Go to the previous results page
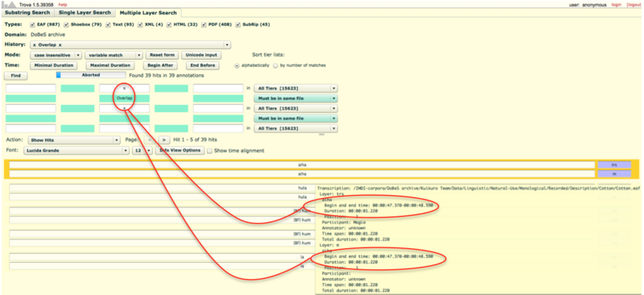 (149, 140)
